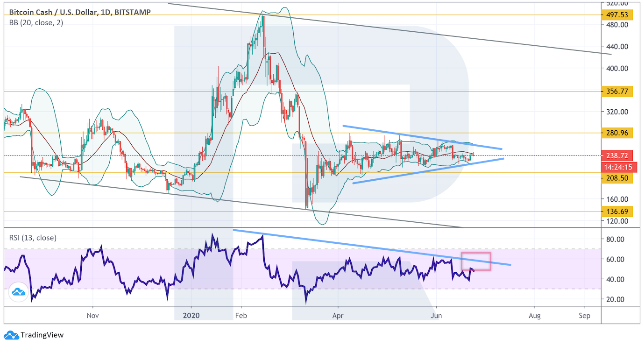Click 40.00 on the RSI scale
The width and height of the screenshot is (644, 346).
point(615,279)
